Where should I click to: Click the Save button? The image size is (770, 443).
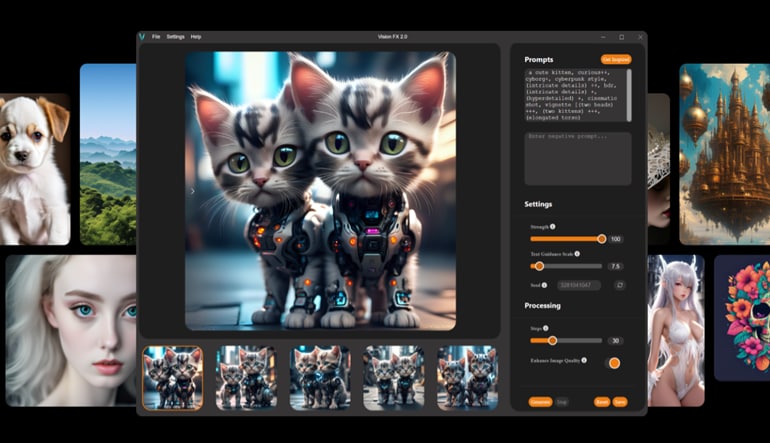pos(620,402)
